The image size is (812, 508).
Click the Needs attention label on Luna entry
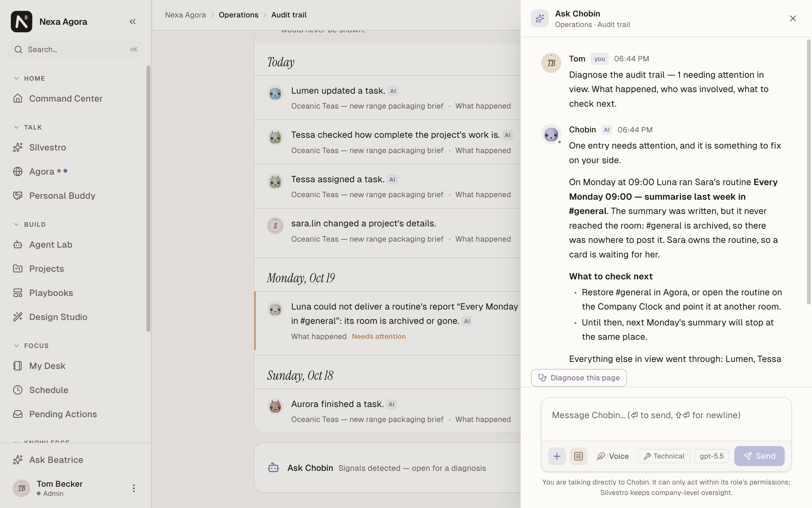pos(378,336)
